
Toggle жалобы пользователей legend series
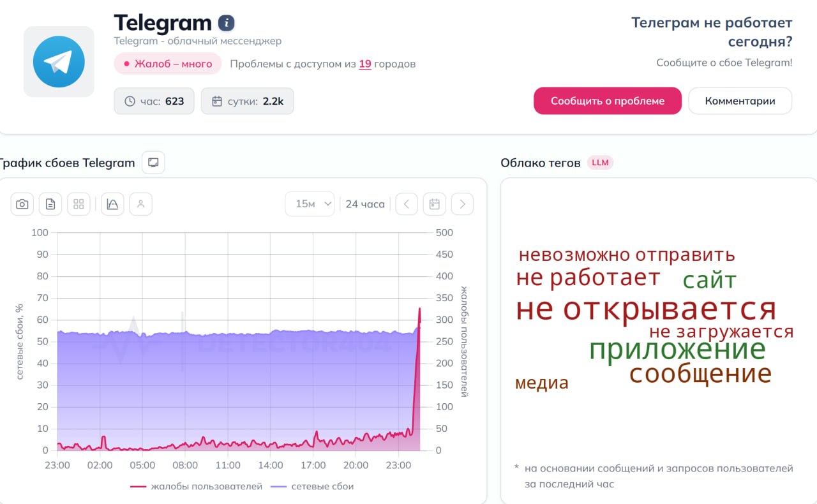point(197,486)
